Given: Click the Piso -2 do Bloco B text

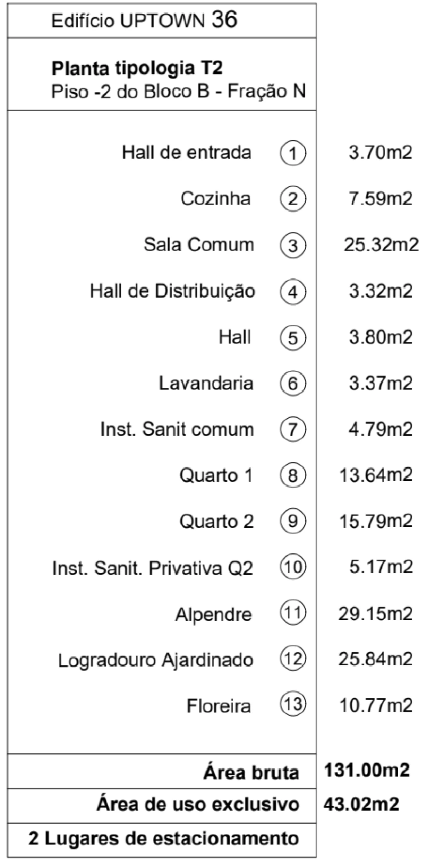Looking at the screenshot, I should pos(130,92).
